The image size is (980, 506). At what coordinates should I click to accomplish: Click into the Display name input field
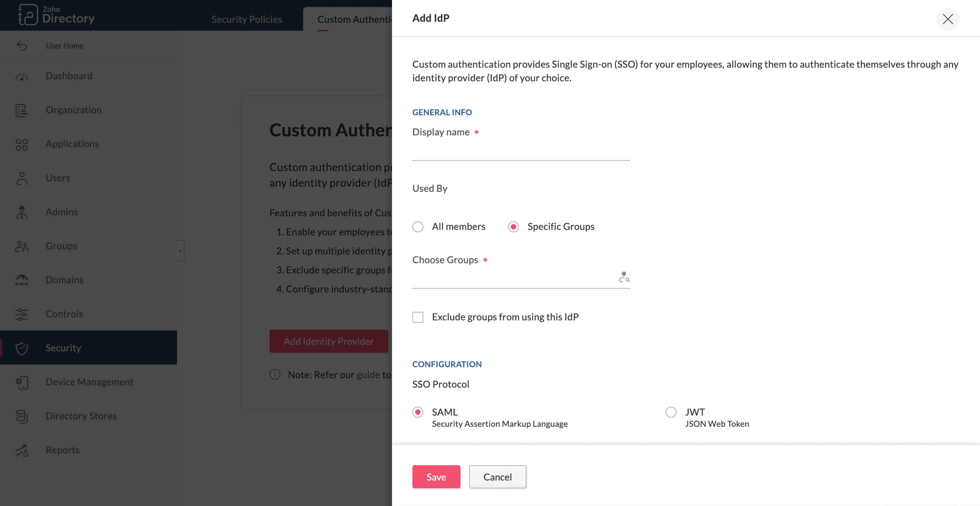(521, 152)
